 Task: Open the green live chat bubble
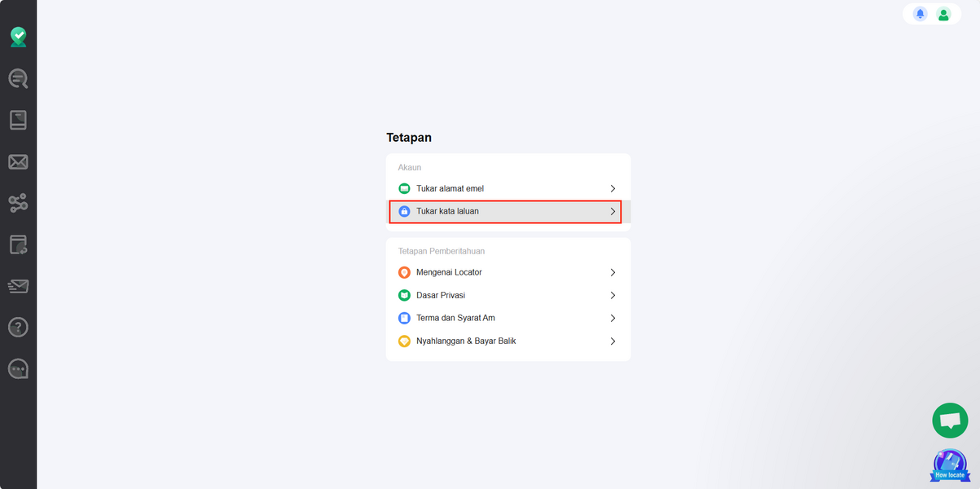[x=950, y=421]
